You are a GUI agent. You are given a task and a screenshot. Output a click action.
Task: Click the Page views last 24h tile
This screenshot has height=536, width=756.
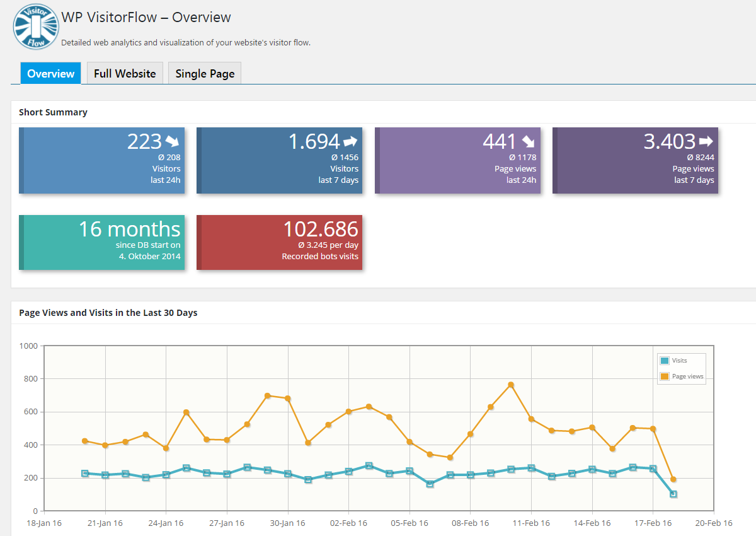pos(458,160)
